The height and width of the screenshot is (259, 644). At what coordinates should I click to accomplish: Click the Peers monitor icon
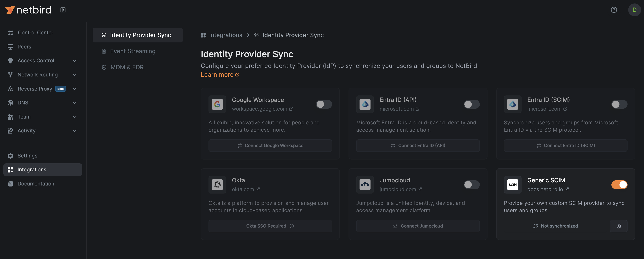tap(10, 47)
